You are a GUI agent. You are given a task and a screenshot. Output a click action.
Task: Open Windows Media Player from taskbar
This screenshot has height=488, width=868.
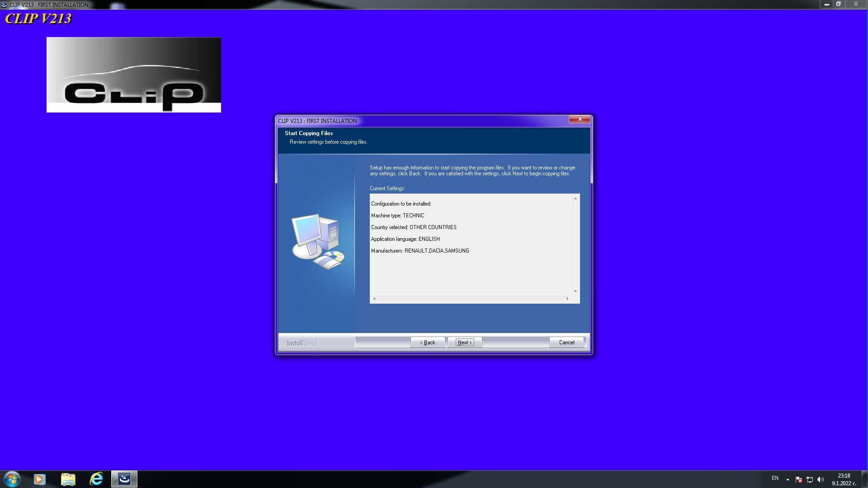pos(40,479)
